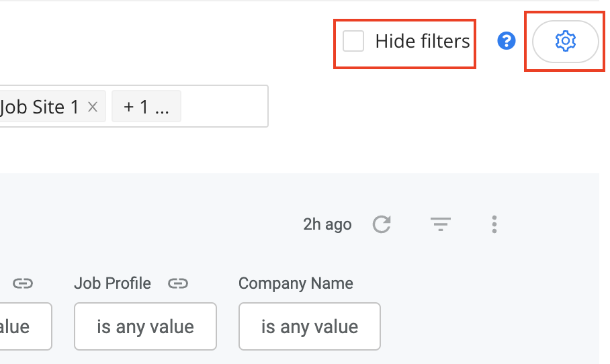Click the link icon beside Job Profile

(178, 283)
